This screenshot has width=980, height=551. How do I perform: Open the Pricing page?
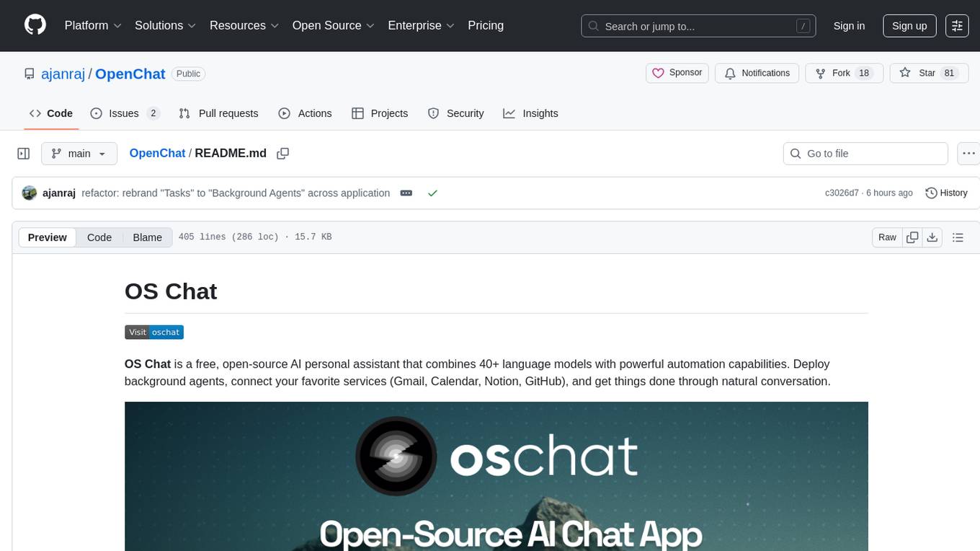486,25
